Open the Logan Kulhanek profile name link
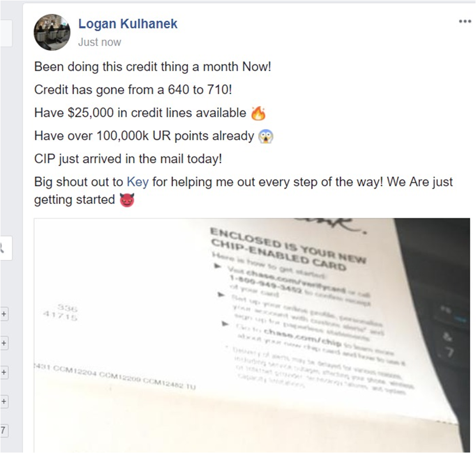Screen dimensions: 476x453 128,24
